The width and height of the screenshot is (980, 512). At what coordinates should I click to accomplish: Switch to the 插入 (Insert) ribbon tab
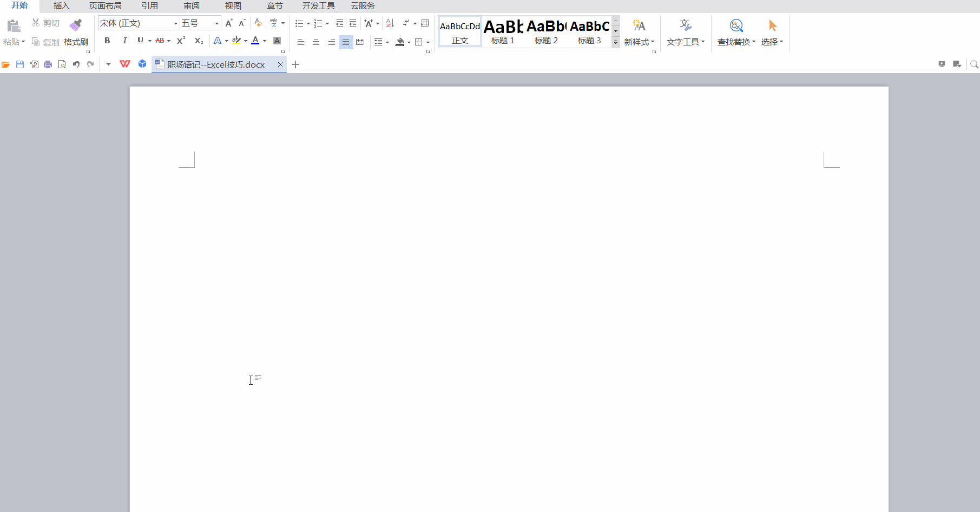point(62,6)
